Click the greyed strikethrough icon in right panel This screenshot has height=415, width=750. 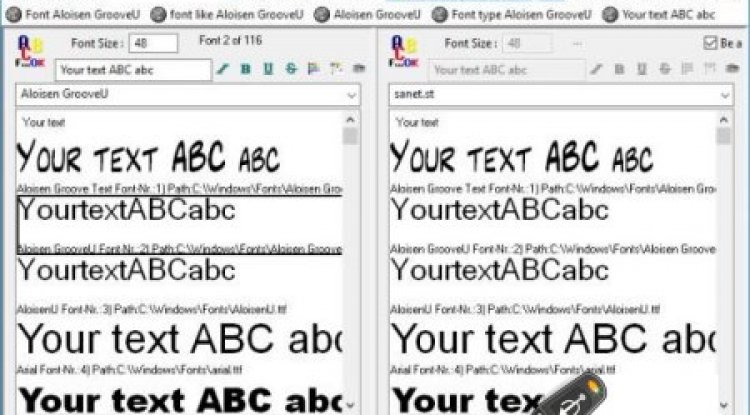(664, 69)
